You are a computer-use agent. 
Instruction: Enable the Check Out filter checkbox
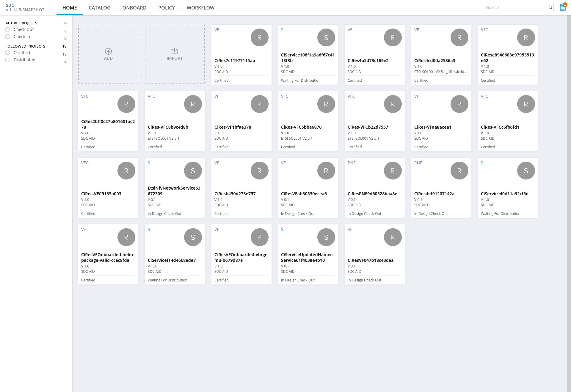(7, 29)
